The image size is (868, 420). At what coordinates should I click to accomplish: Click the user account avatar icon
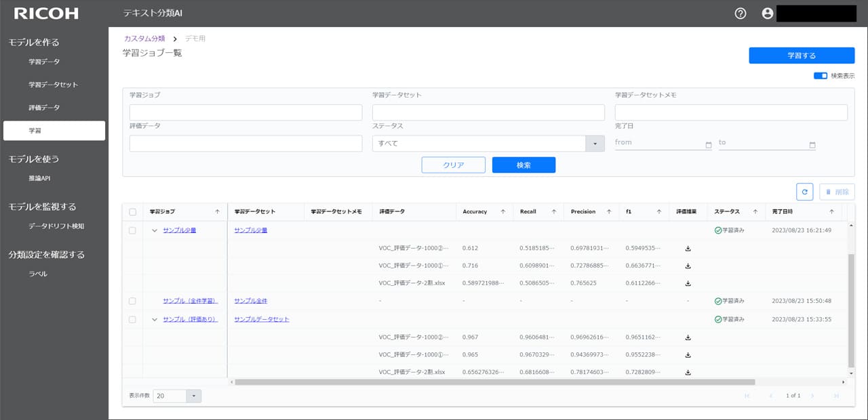[768, 14]
